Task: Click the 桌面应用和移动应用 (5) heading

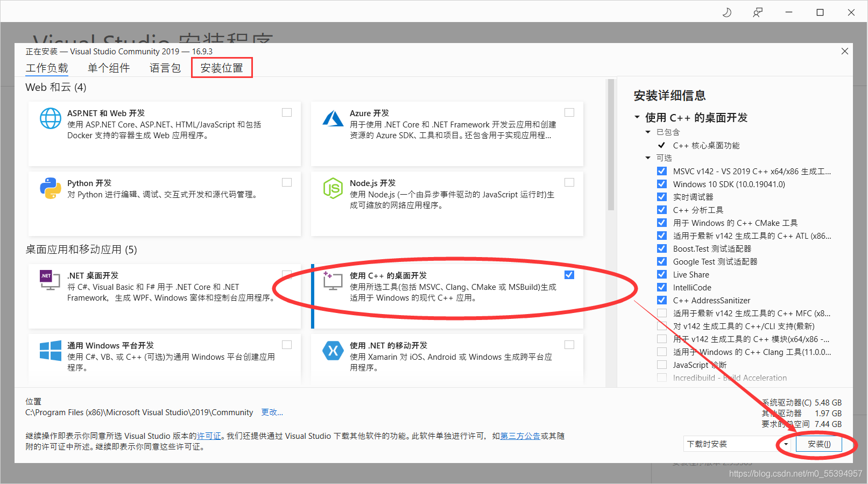Action: (x=81, y=250)
